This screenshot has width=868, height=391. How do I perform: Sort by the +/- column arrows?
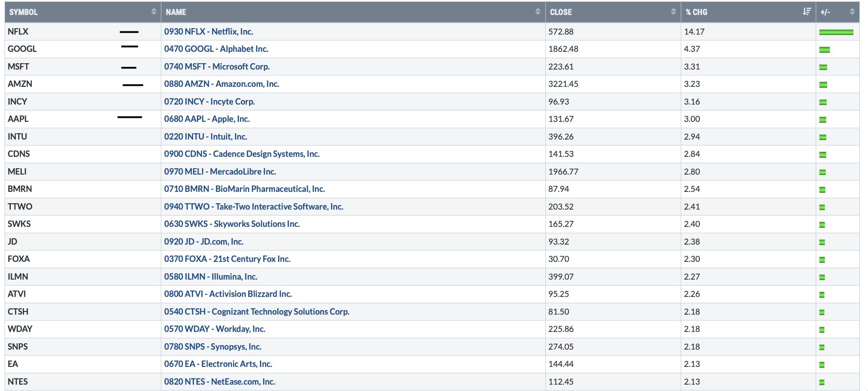(x=852, y=12)
